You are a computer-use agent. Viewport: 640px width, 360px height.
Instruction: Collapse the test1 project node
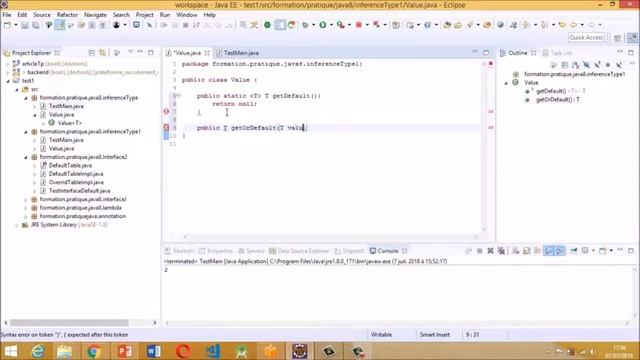pos(7,81)
